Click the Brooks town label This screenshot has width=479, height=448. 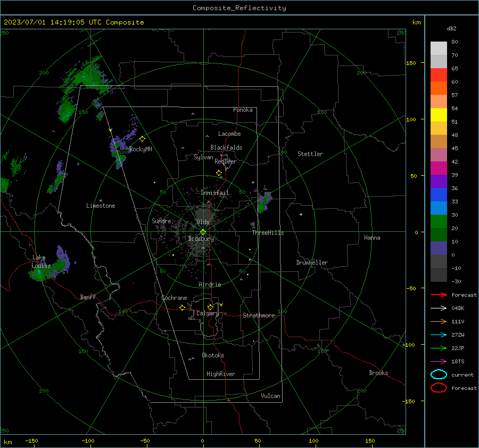tap(378, 373)
